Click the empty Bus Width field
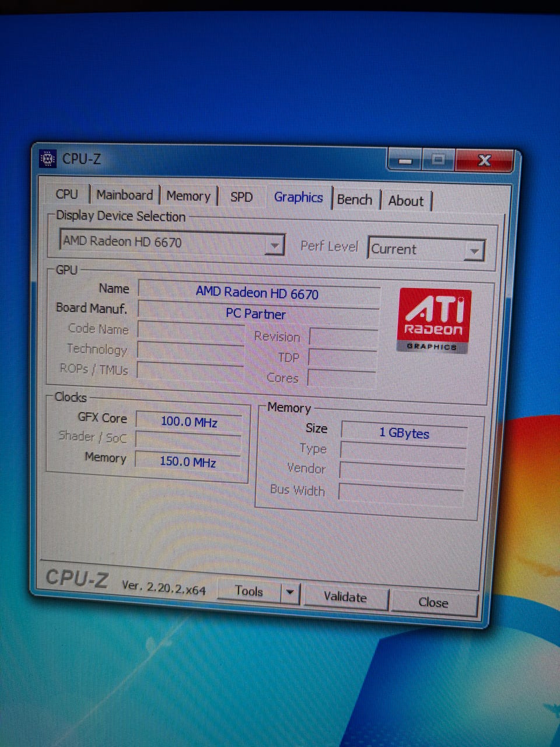560x747 pixels. [401, 493]
